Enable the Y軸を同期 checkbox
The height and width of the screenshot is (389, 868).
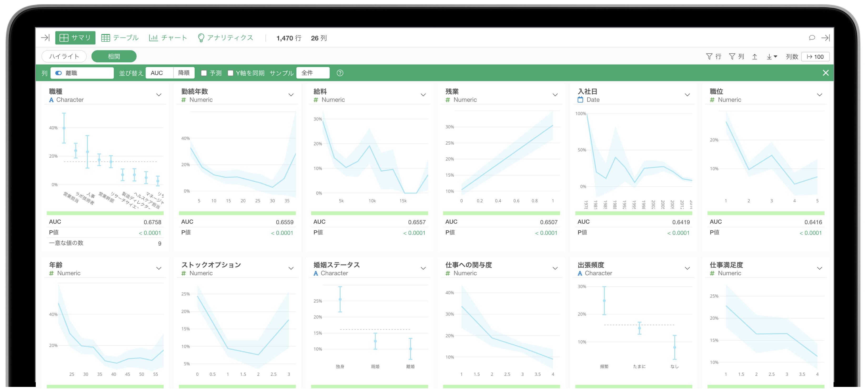pos(230,73)
